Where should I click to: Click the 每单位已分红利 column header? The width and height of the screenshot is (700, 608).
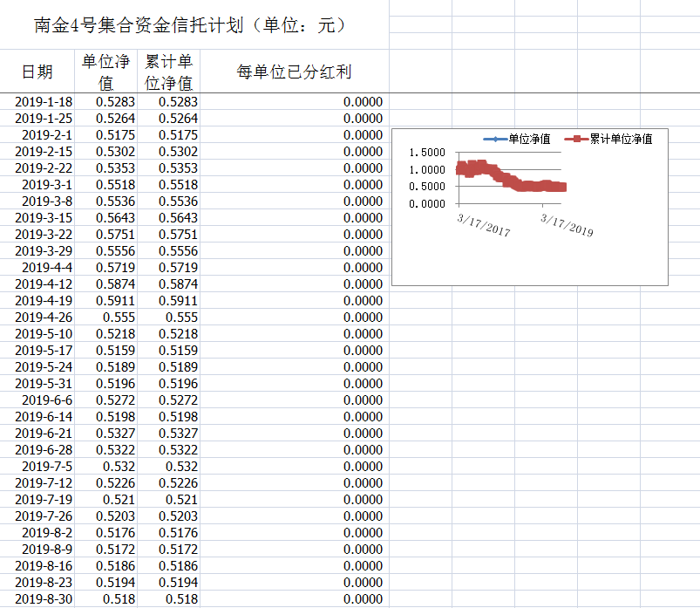click(294, 72)
